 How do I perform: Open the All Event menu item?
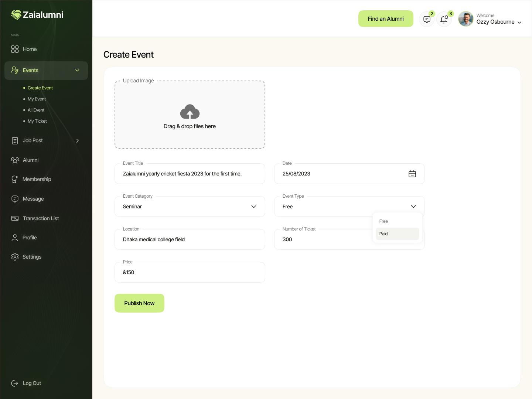coord(35,110)
